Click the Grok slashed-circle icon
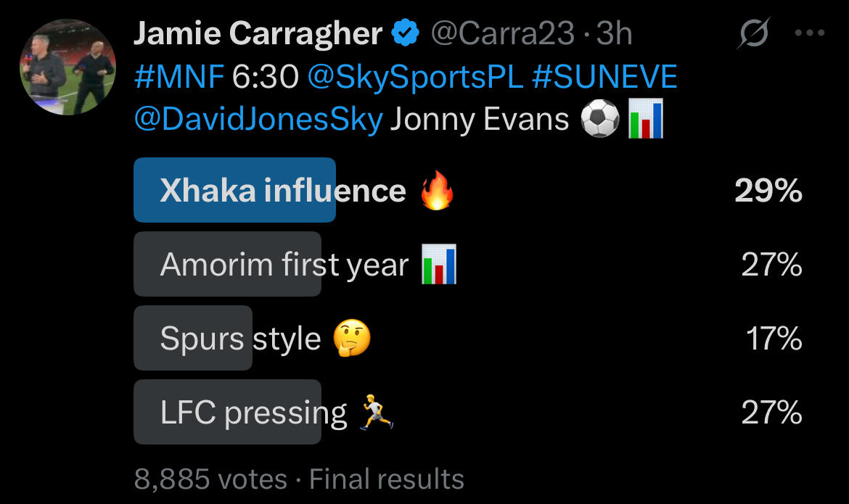Image resolution: width=849 pixels, height=504 pixels. [753, 33]
